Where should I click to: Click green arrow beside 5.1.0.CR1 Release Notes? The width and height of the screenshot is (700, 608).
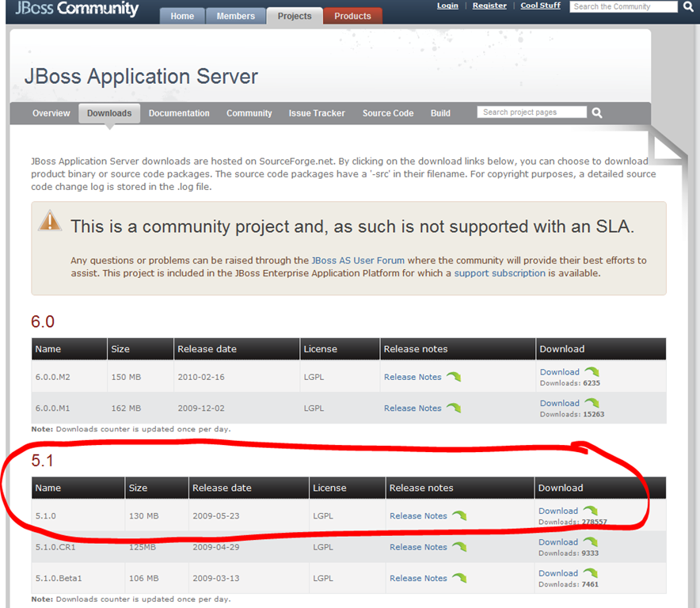coord(459,547)
